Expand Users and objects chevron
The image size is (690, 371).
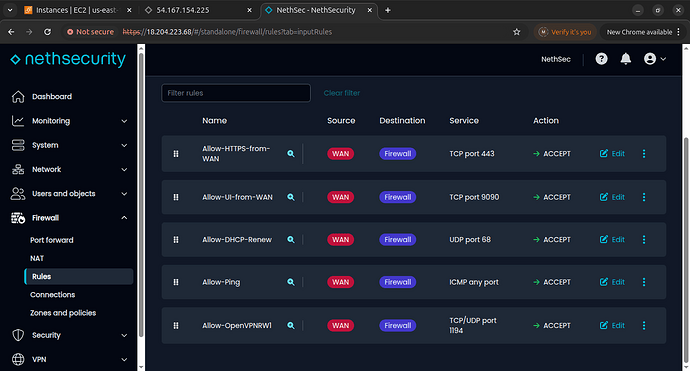[125, 194]
